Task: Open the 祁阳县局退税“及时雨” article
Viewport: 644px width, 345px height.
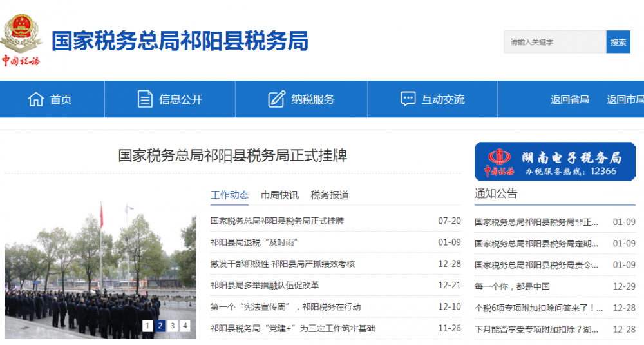Action: coord(254,242)
